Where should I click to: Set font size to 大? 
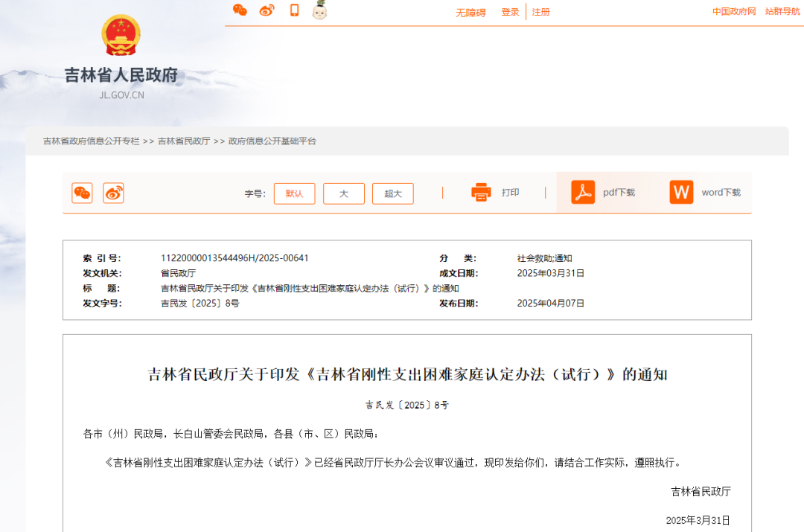coord(344,193)
